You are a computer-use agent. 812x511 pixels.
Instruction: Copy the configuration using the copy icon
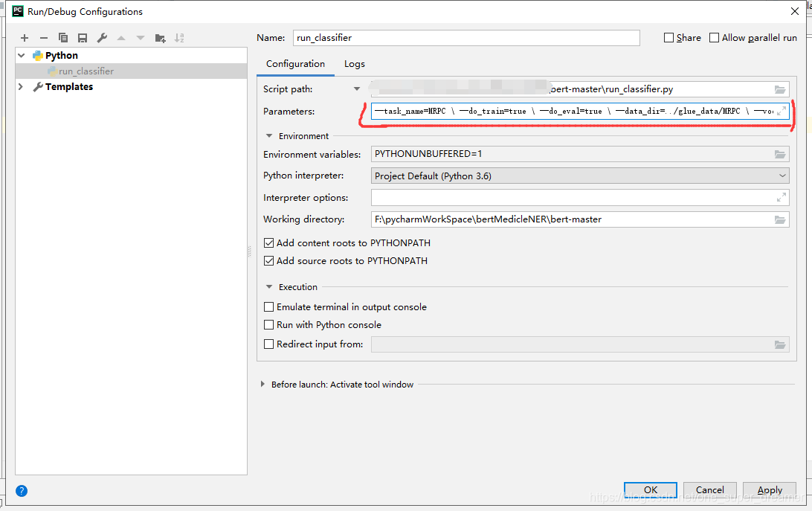point(63,38)
